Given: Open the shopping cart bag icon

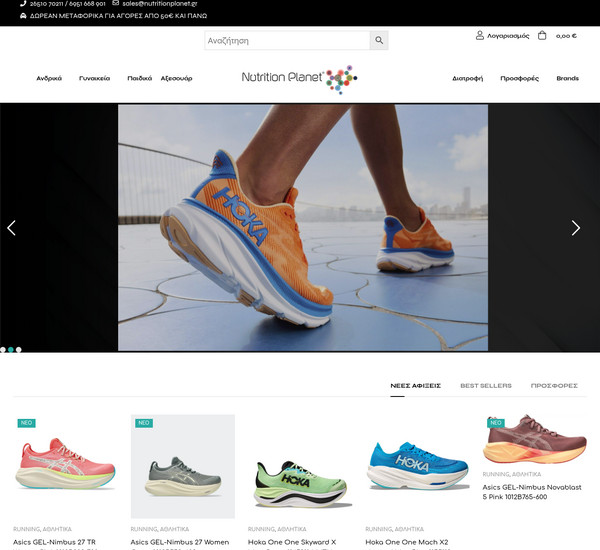Looking at the screenshot, I should pos(542,36).
